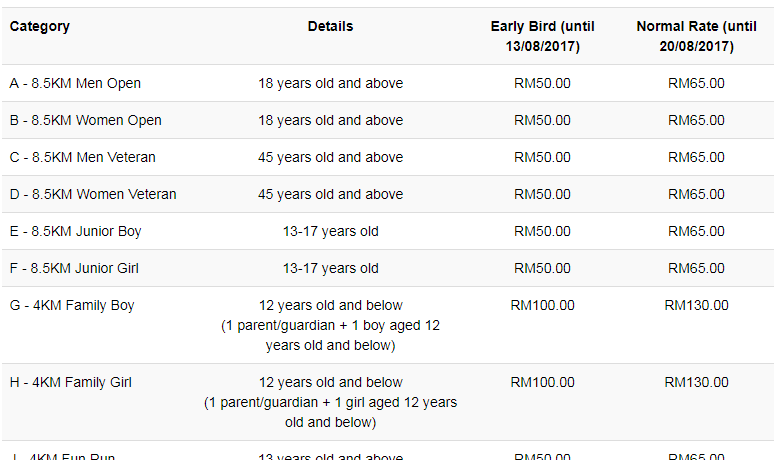This screenshot has width=780, height=460.
Task: Click the Category column header
Action: coord(40,27)
